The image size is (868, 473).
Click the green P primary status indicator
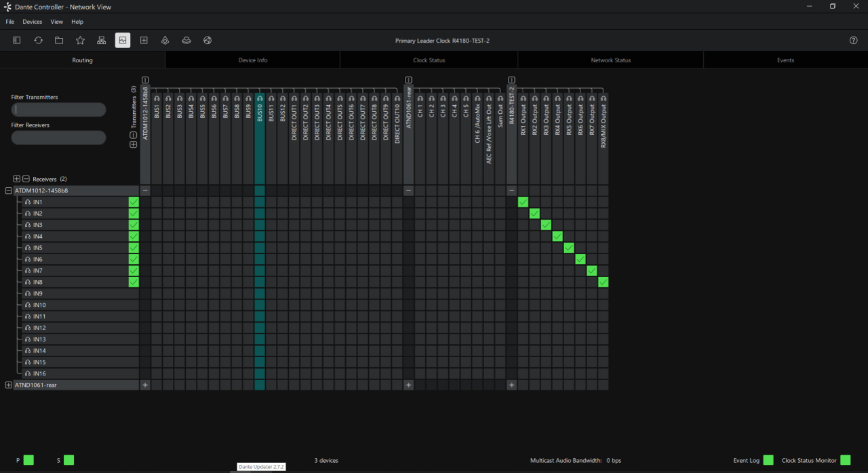(x=28, y=460)
